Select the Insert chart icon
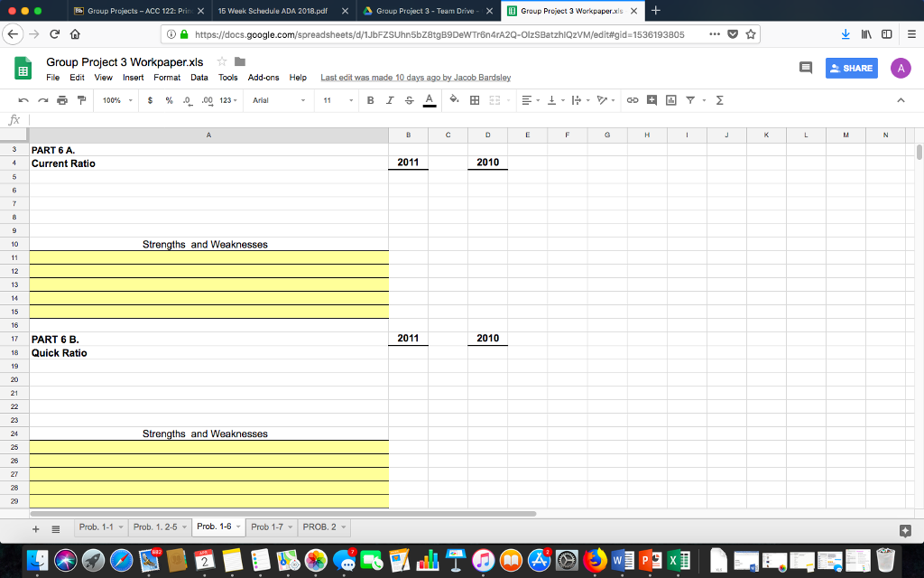 (670, 100)
